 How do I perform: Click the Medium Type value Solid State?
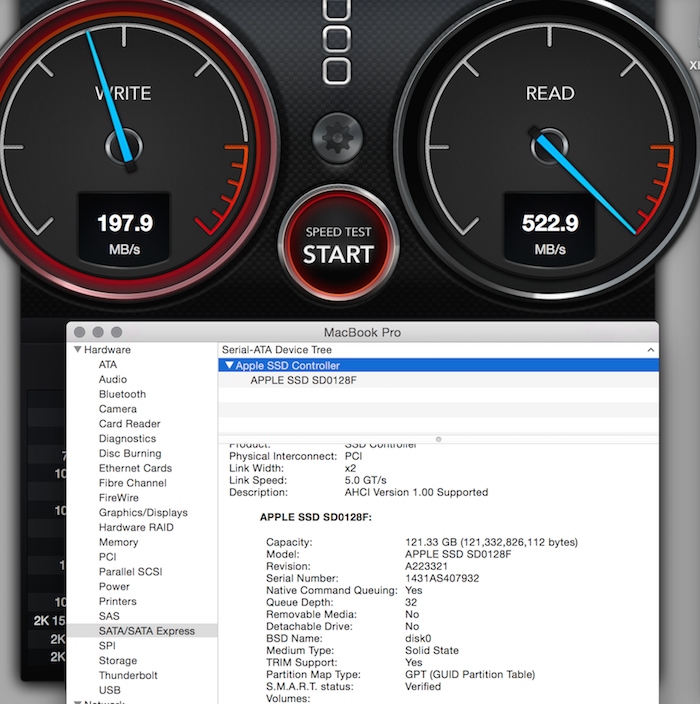[x=432, y=651]
